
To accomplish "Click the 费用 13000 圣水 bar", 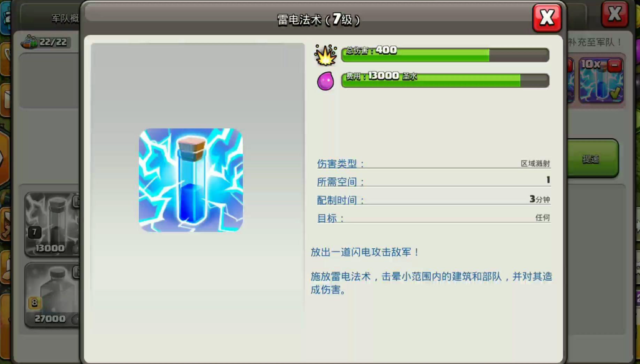I will point(445,80).
